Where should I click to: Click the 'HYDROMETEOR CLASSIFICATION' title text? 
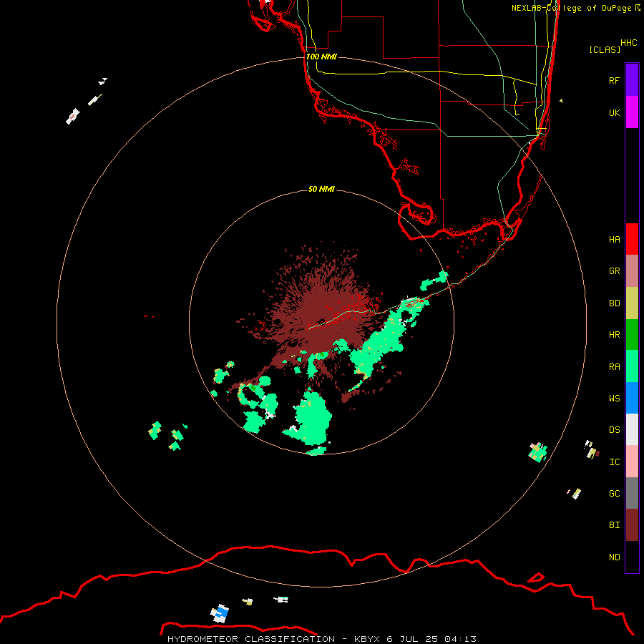click(x=251, y=639)
